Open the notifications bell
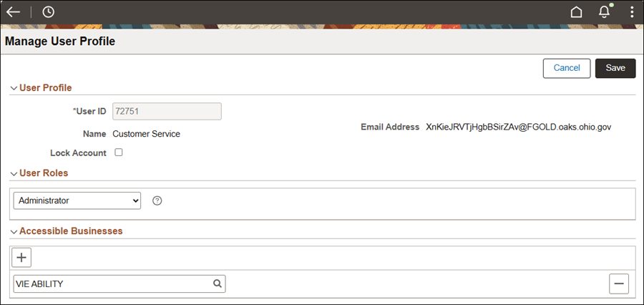The width and height of the screenshot is (644, 305). (x=604, y=11)
